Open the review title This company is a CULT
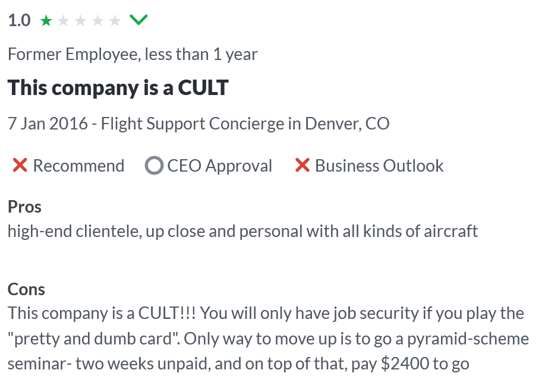This screenshot has height=392, width=545. click(118, 87)
